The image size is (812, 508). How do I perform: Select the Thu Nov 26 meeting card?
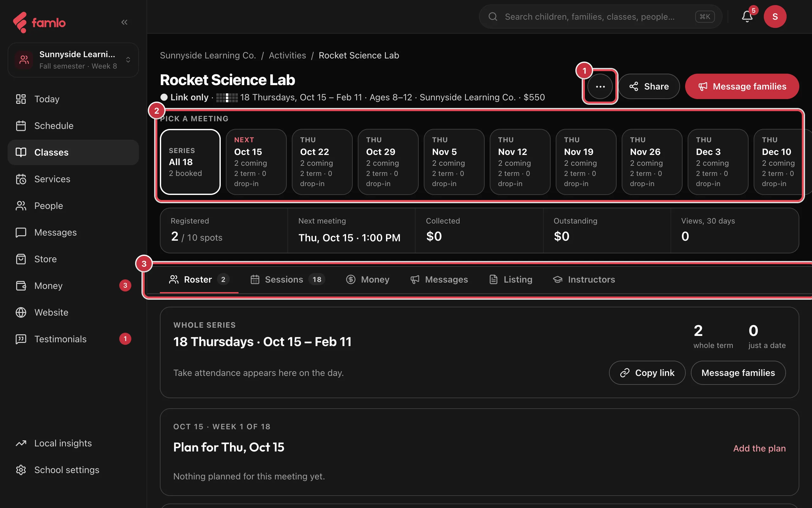(x=652, y=162)
